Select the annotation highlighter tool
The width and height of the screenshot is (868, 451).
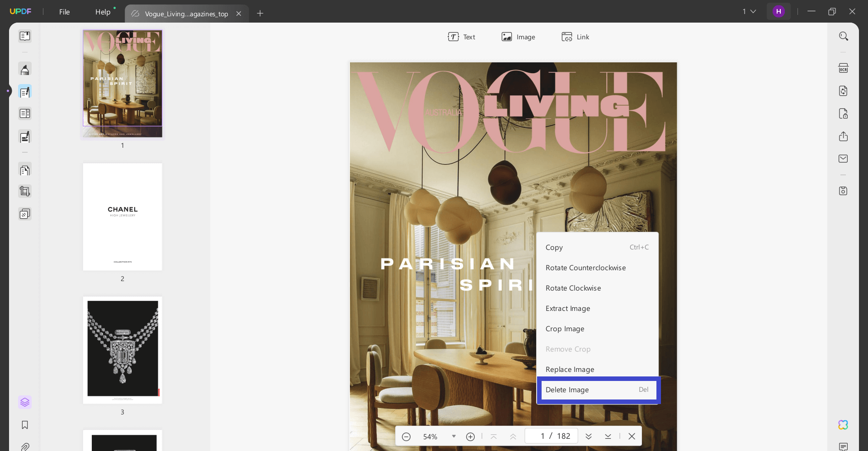point(25,69)
